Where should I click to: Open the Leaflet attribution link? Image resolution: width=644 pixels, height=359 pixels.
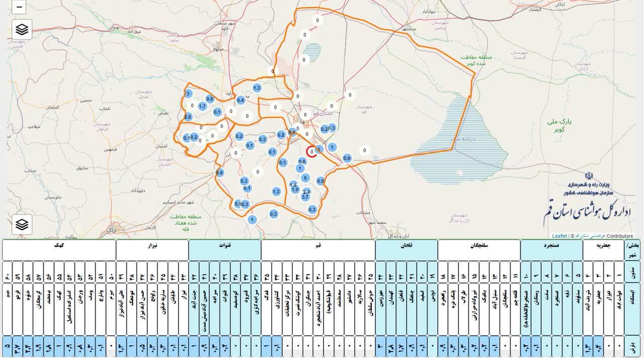pos(559,236)
